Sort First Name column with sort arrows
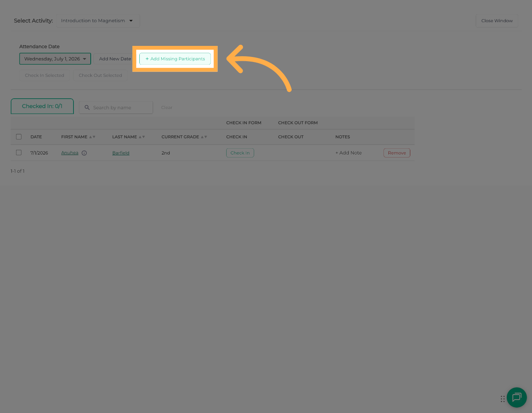Viewport: 532px width, 413px height. (x=92, y=137)
